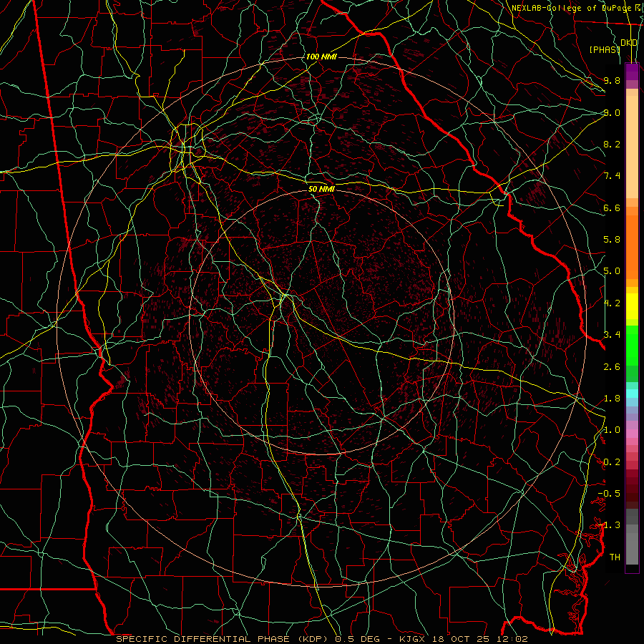Select the 7.4 value on color scale
Viewport: 644px width, 644px height.
[x=612, y=176]
